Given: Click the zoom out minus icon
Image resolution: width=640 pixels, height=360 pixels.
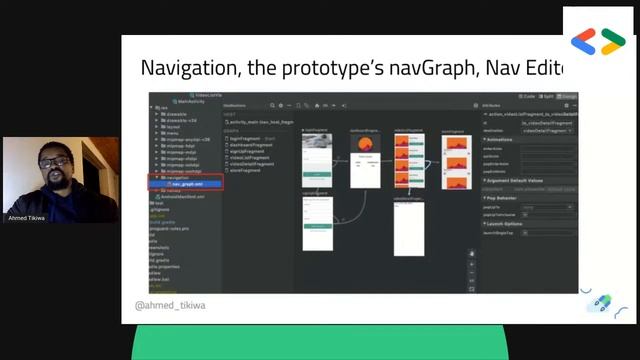Looking at the screenshot, I should click(471, 273).
